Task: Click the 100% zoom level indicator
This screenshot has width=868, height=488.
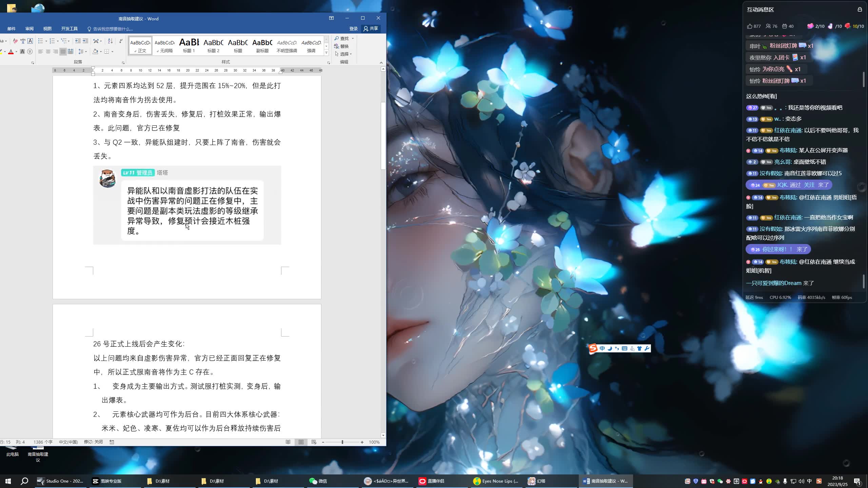Action: coord(374,442)
